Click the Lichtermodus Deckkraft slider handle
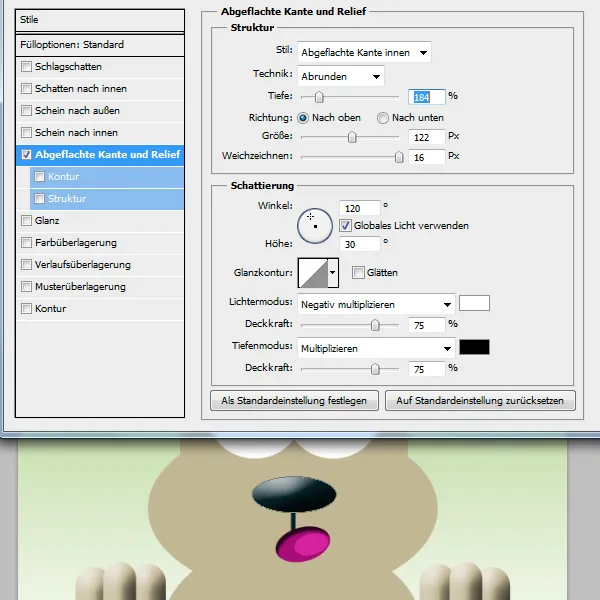The height and width of the screenshot is (600, 600). 375,325
